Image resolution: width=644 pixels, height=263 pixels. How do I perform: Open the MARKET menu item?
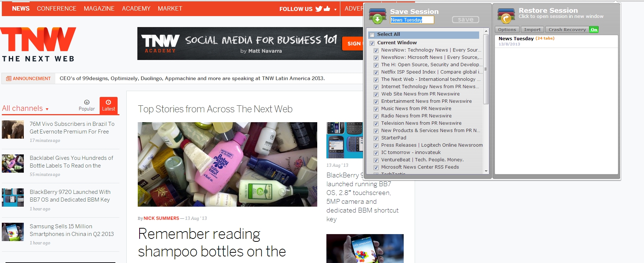click(x=170, y=8)
